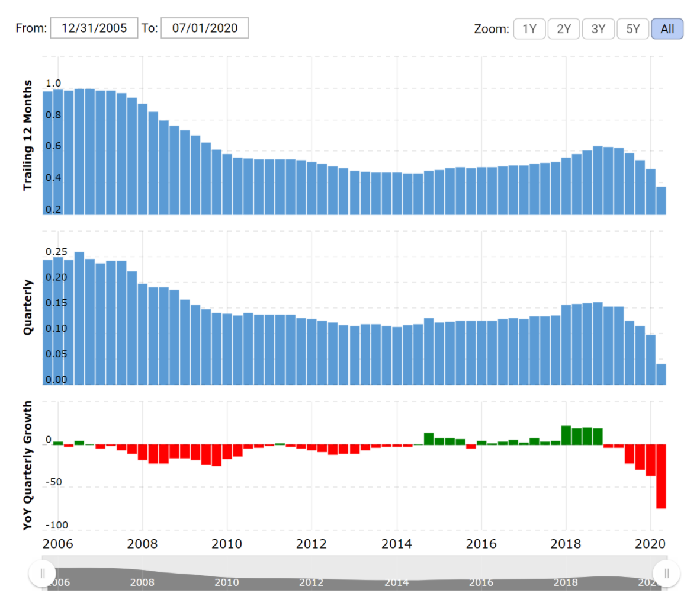Click the right range slider handle
700x615 pixels.
[x=666, y=574]
